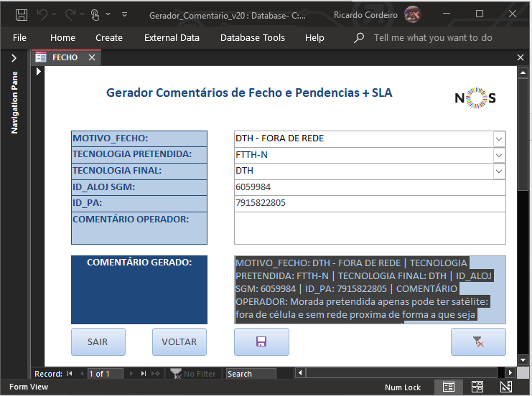Screen dimensions: 532x396
Task: Open TECNOLOGIA PRETENDIDA dropdown arrow
Action: pyautogui.click(x=499, y=155)
